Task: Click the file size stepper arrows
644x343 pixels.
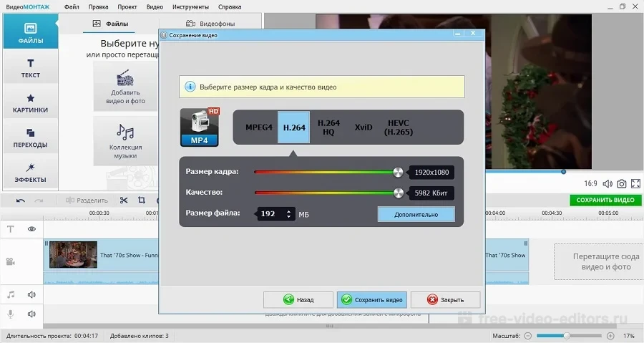Action: pyautogui.click(x=289, y=213)
